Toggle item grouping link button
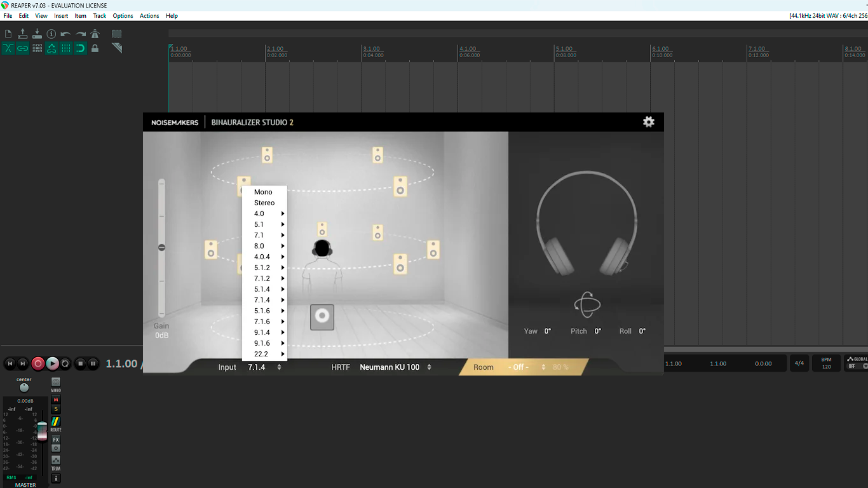The height and width of the screenshot is (488, 868). click(23, 48)
